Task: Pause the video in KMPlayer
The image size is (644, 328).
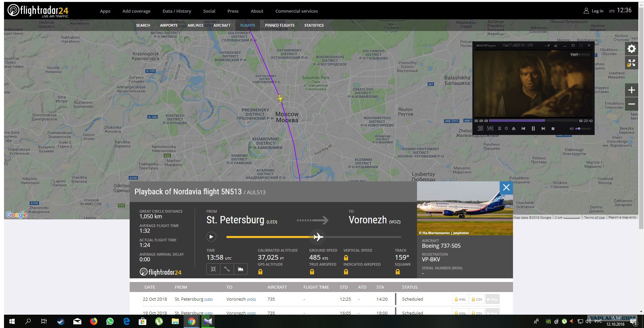Action: (x=533, y=129)
